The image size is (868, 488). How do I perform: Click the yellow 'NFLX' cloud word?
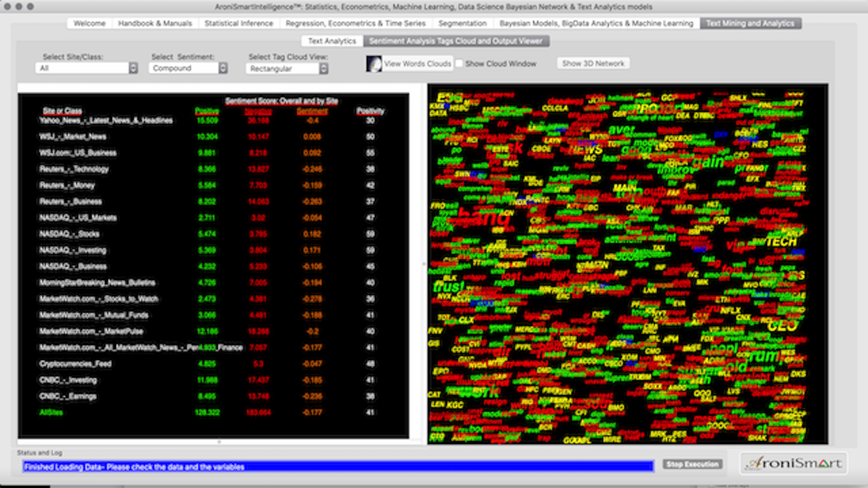tap(730, 310)
